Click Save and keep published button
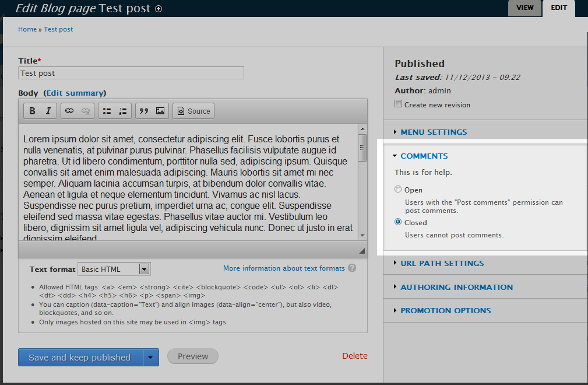The image size is (588, 385). (x=80, y=357)
